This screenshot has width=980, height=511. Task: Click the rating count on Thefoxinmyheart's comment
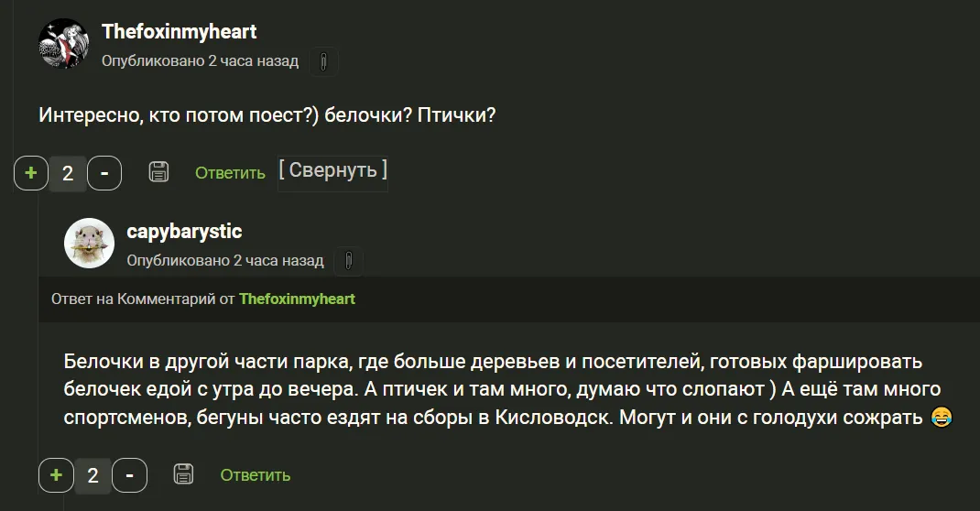(68, 172)
